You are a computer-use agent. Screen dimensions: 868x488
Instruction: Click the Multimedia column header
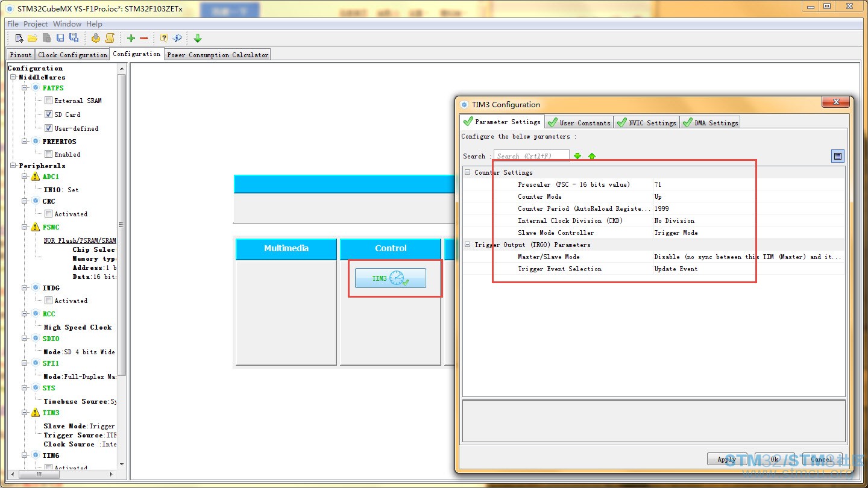pyautogui.click(x=286, y=248)
